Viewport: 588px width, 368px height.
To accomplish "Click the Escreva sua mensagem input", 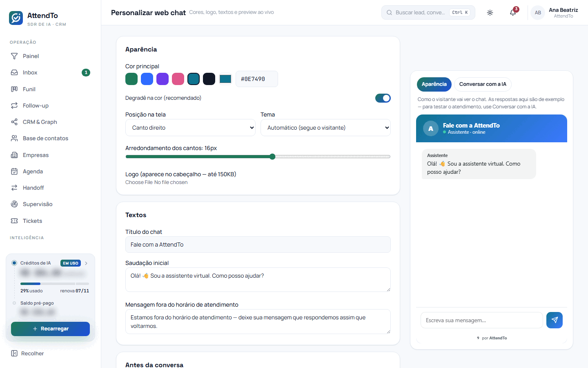I will point(482,320).
